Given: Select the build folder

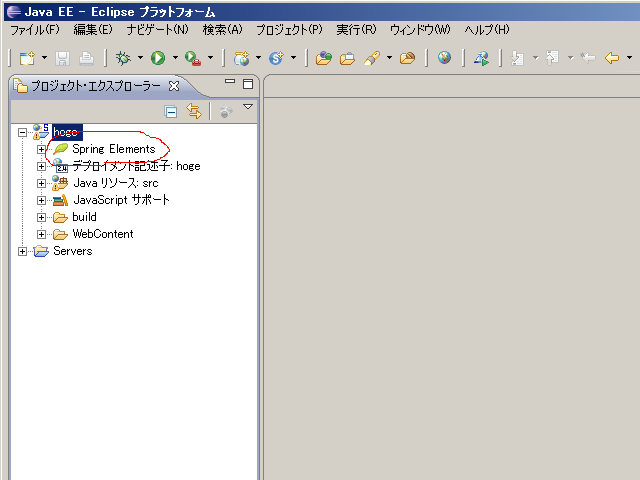Looking at the screenshot, I should tap(84, 217).
